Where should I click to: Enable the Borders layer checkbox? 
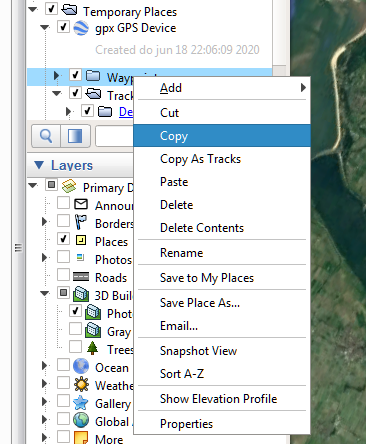(x=63, y=221)
